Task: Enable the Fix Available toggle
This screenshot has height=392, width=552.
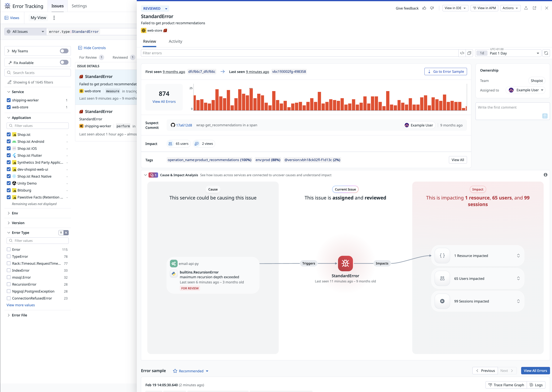Action: pyautogui.click(x=64, y=62)
